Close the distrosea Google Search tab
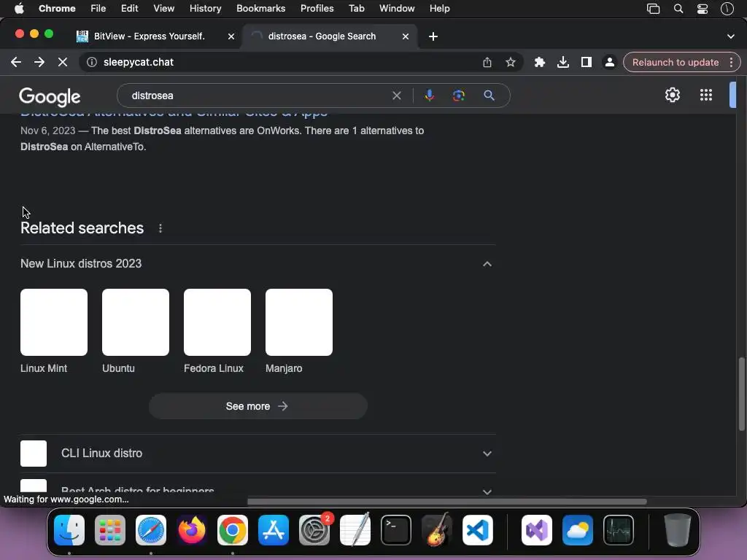This screenshot has height=560, width=747. 406,36
